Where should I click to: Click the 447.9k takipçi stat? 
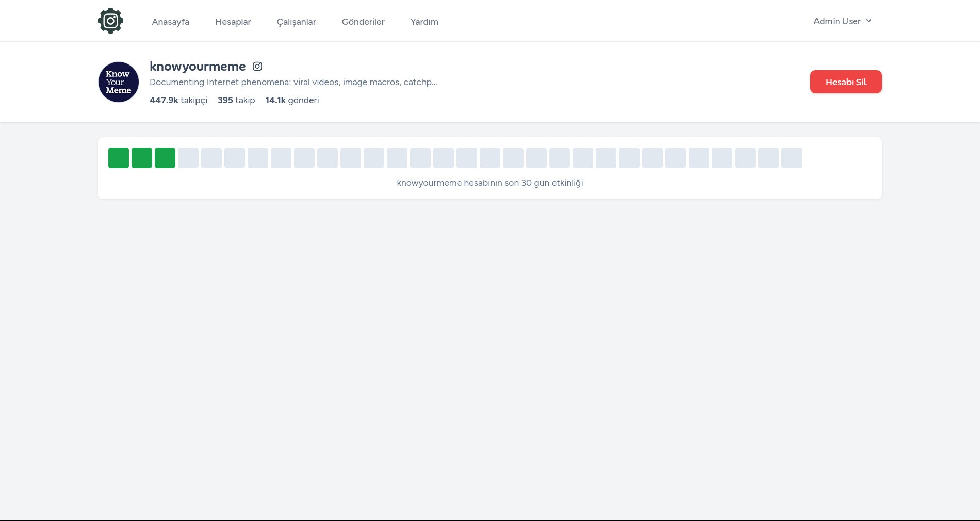pos(178,100)
